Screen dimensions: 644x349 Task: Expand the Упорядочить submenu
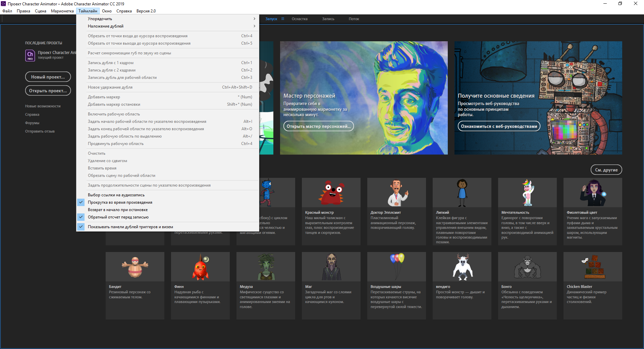168,19
